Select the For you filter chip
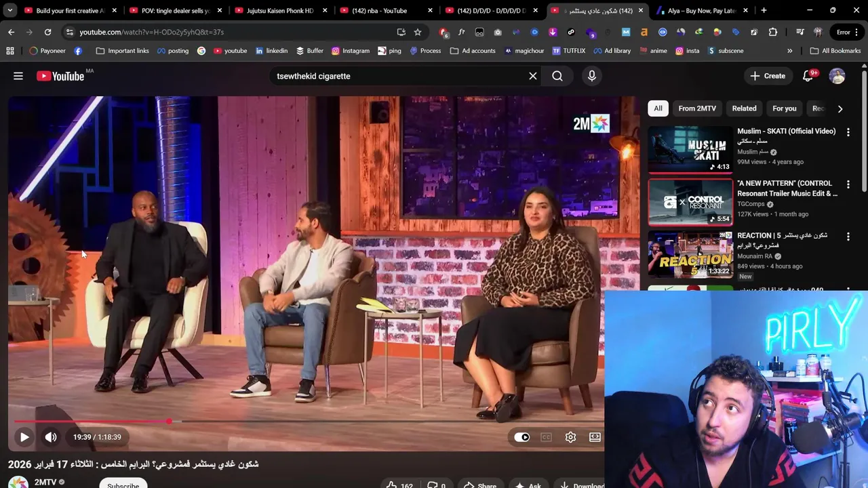This screenshot has width=868, height=488. [785, 108]
